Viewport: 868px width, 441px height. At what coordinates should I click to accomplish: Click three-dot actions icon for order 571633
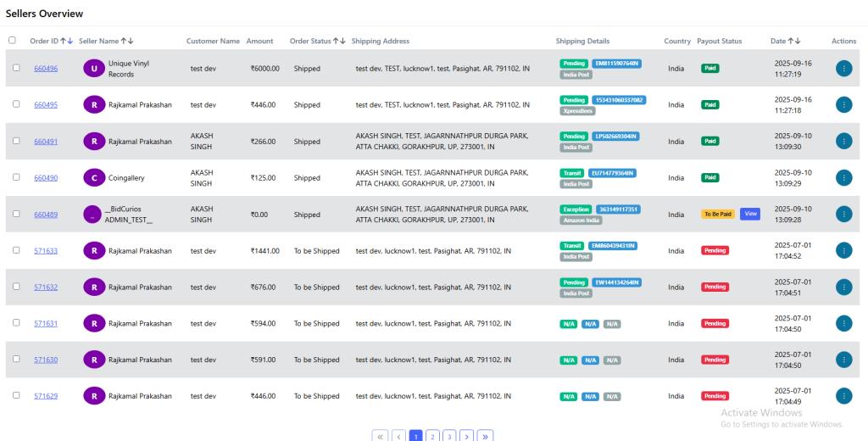click(x=843, y=250)
